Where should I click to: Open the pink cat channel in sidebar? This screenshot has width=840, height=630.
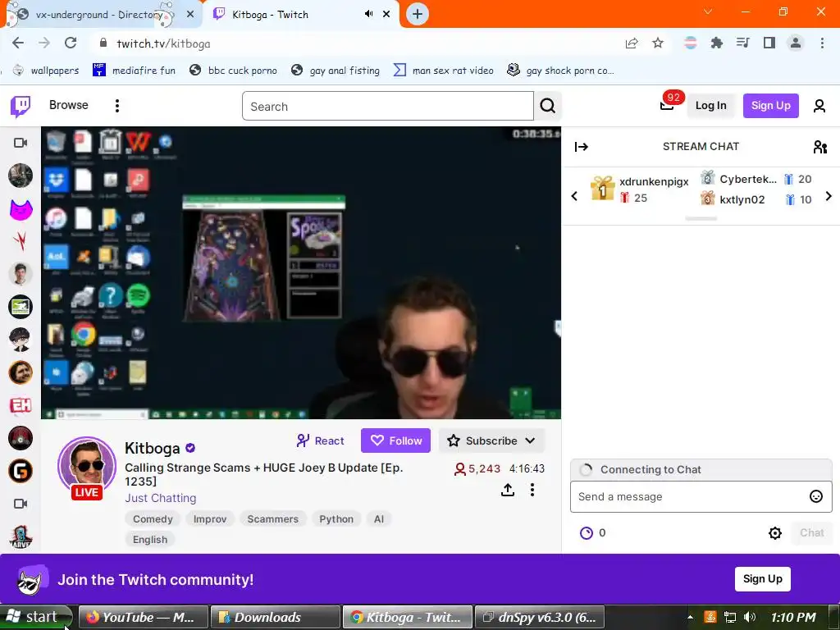(x=21, y=209)
